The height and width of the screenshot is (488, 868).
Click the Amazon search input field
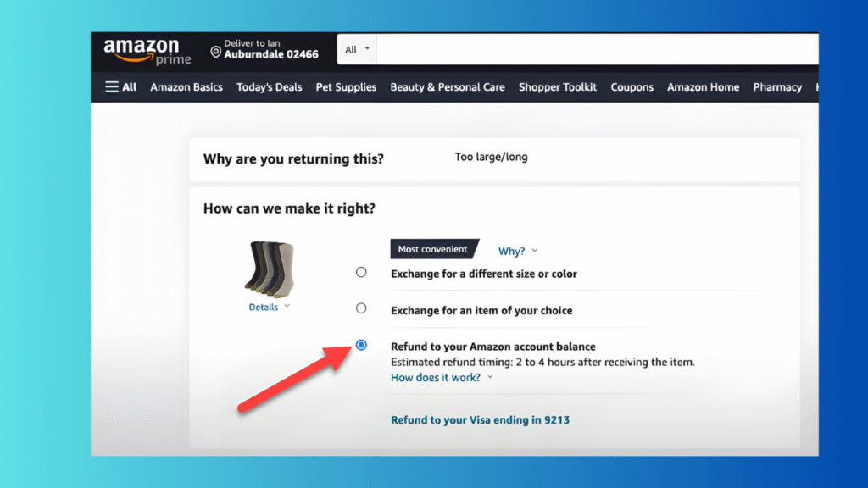click(x=593, y=49)
